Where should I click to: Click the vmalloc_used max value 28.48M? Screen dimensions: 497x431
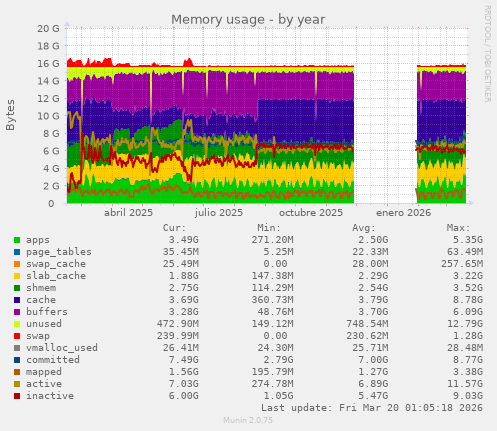point(464,348)
